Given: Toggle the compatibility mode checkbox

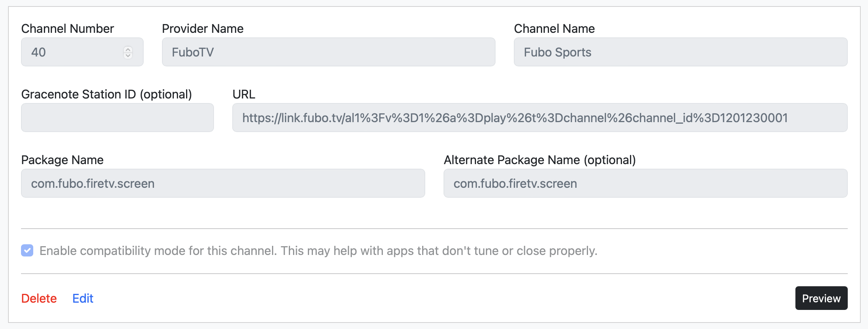Looking at the screenshot, I should tap(27, 251).
